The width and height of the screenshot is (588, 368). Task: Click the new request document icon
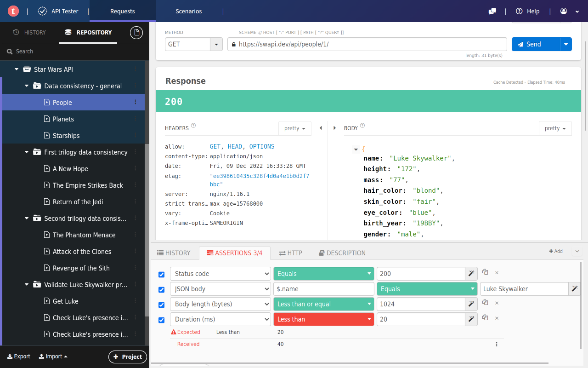pos(136,33)
